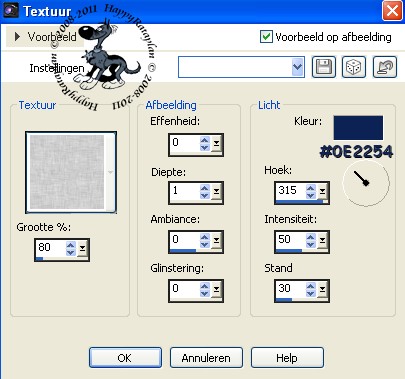The height and width of the screenshot is (379, 405).
Task: Click the Annuleren button
Action: [x=206, y=358]
